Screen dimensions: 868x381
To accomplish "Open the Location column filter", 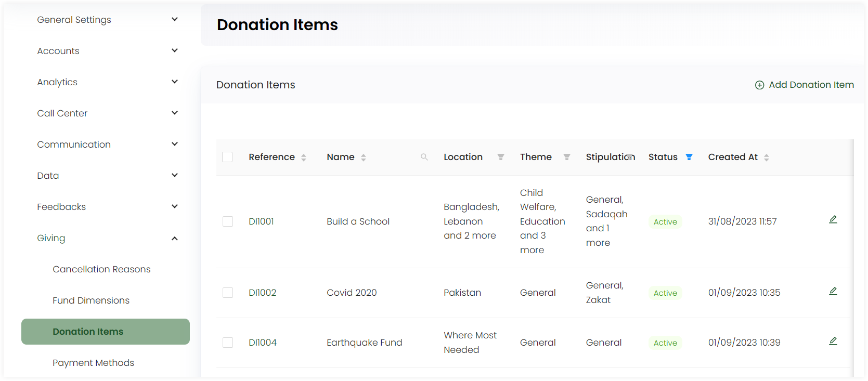I will pyautogui.click(x=500, y=157).
